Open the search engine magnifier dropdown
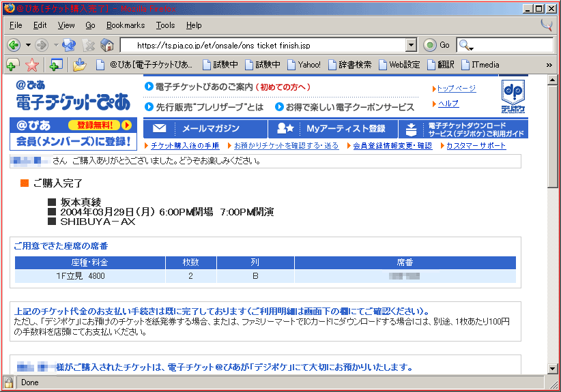Viewport: 561px width, 392px height. click(466, 46)
